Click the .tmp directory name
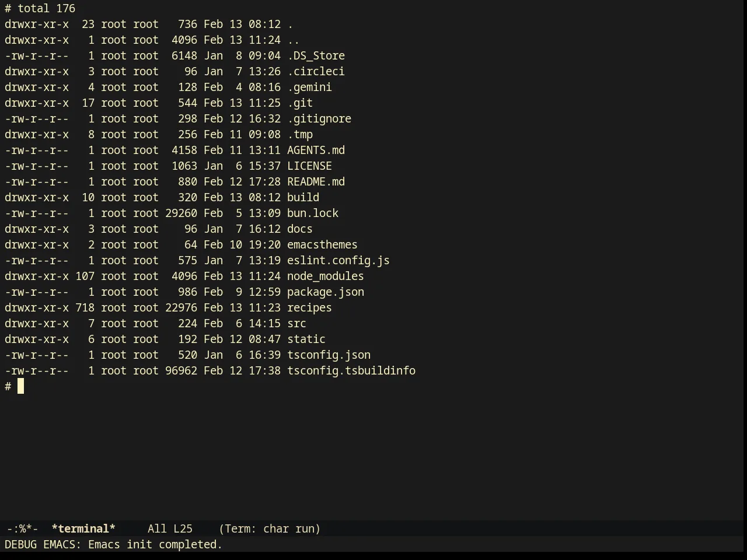Viewport: 747px width, 560px height. 300,134
